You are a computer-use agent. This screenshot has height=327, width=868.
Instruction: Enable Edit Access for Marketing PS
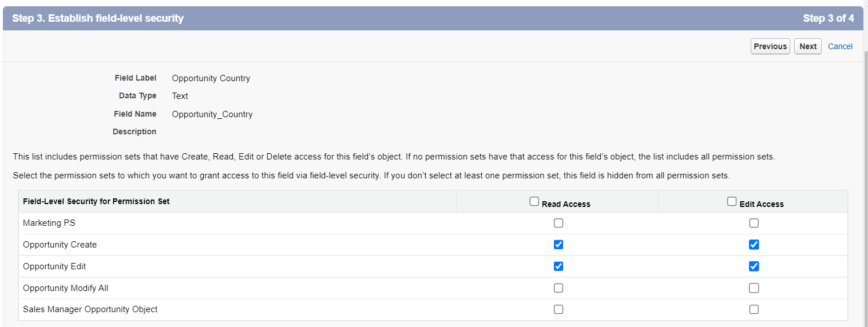(754, 223)
